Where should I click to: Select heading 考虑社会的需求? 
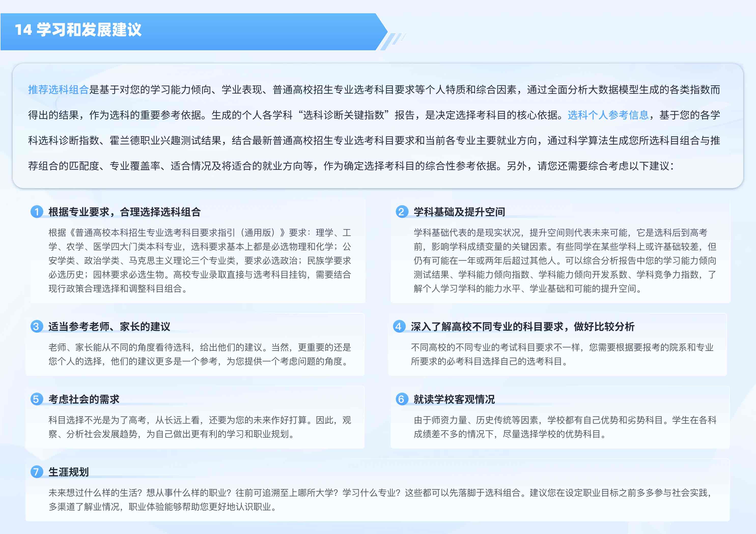tap(84, 399)
